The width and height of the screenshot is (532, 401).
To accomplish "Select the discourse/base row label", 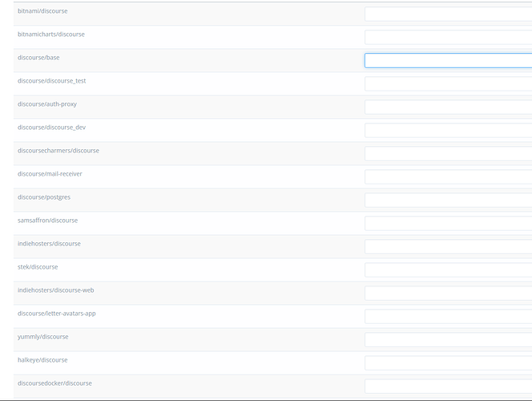I will pyautogui.click(x=38, y=58).
